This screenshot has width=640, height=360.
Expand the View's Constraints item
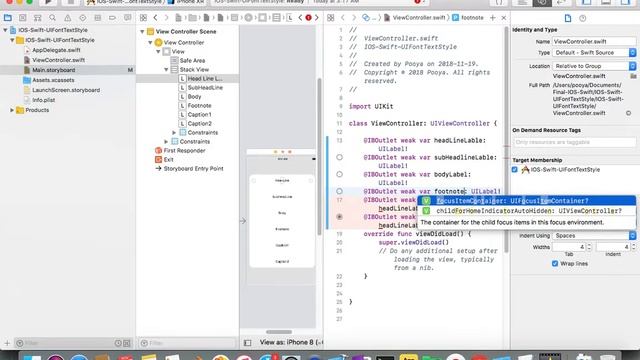point(166,142)
